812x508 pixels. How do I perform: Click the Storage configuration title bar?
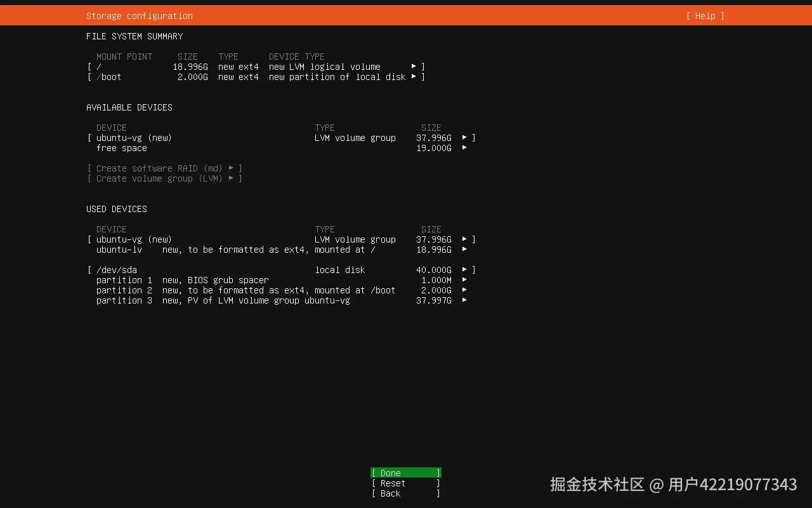point(139,16)
